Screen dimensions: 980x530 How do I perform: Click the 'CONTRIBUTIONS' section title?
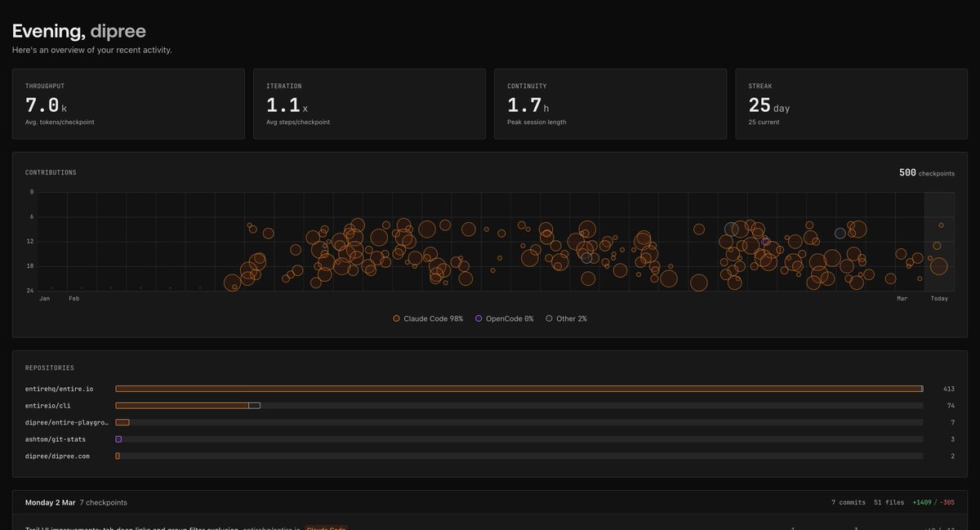51,173
